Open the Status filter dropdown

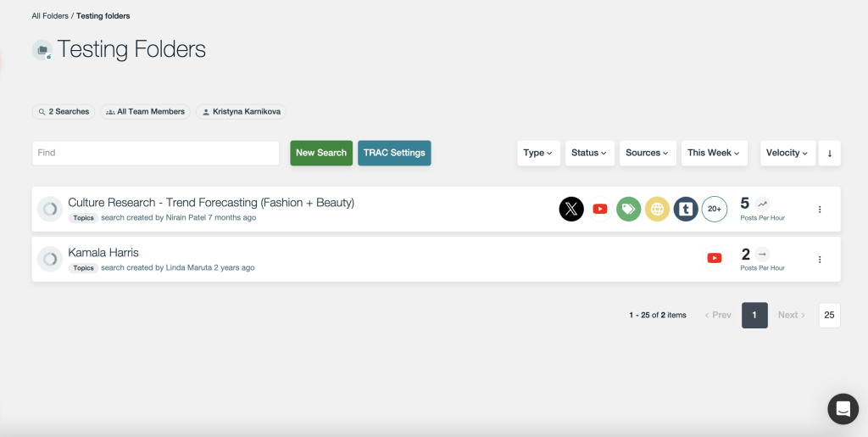tap(590, 153)
